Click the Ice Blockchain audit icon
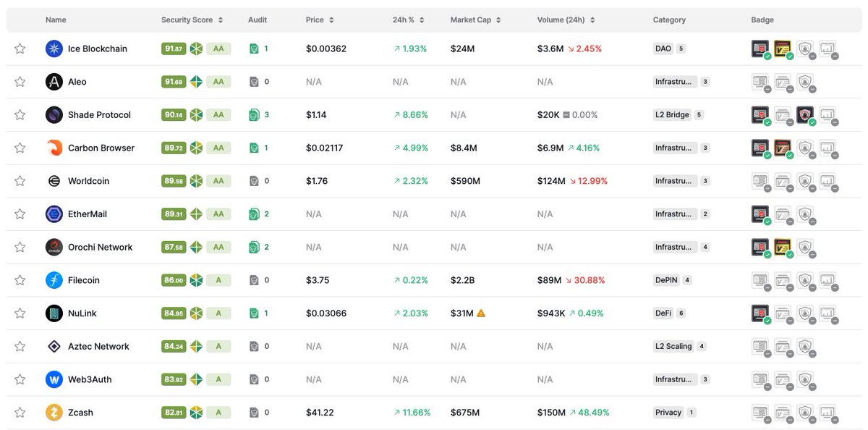Screen dimensions: 868x430 click(254, 49)
